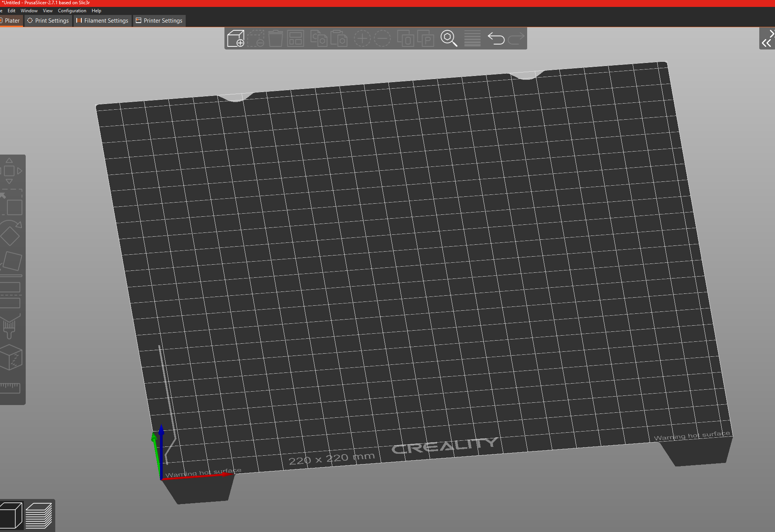Open the Search magnifier tool

point(449,38)
